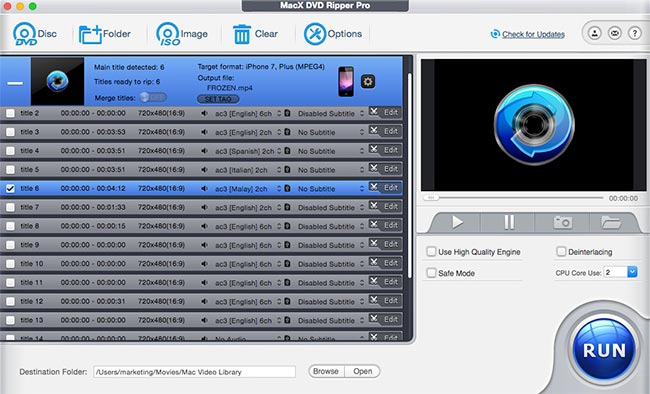Check the title 2 checkbox
Viewport: 650px width, 394px height.
pyautogui.click(x=10, y=113)
